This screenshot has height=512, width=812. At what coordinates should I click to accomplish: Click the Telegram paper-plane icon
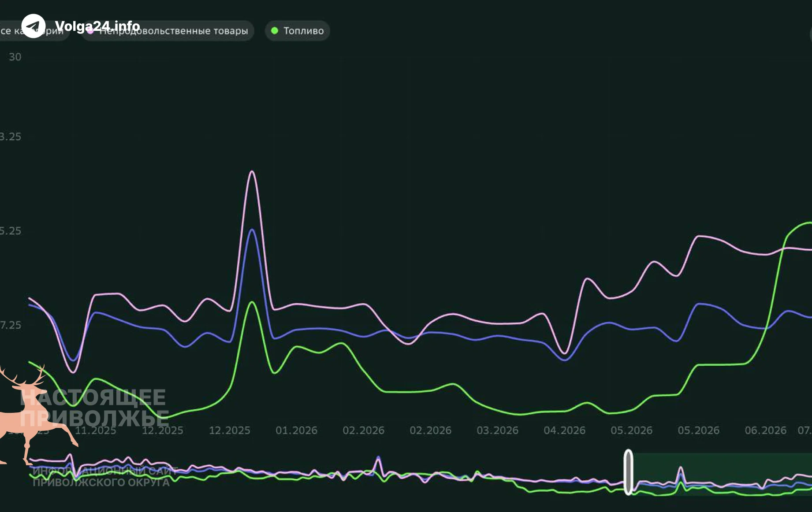(33, 26)
